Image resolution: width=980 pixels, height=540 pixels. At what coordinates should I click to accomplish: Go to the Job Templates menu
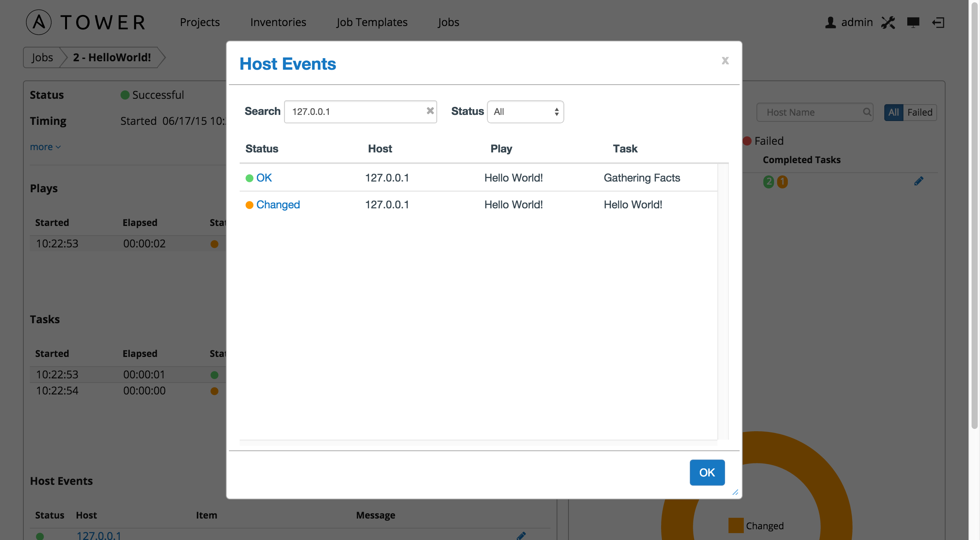tap(372, 22)
